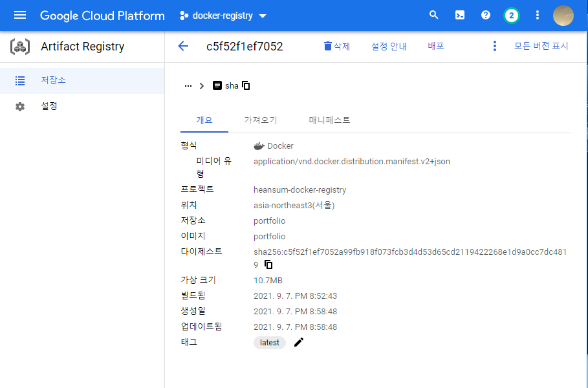
Task: Open the docker-registry project selector
Action: (x=223, y=16)
